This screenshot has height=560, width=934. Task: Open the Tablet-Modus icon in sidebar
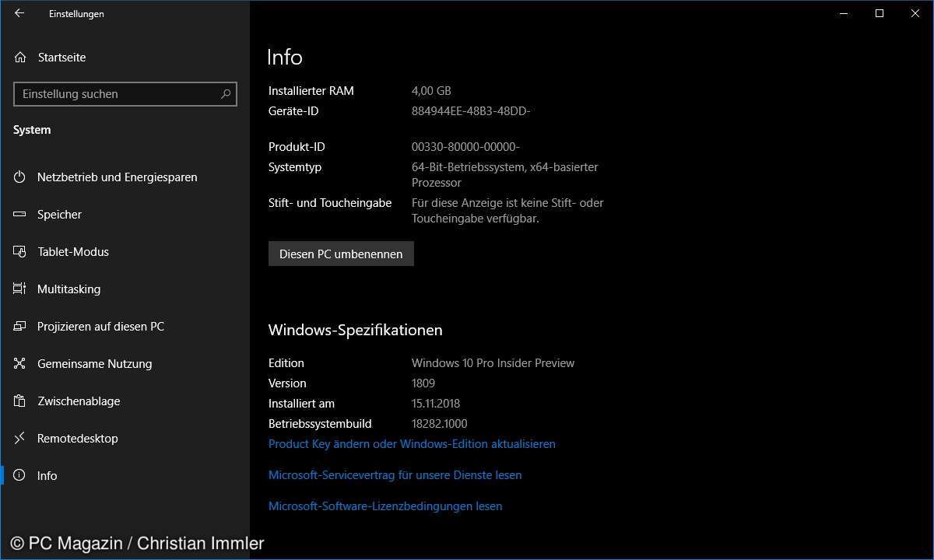(20, 252)
